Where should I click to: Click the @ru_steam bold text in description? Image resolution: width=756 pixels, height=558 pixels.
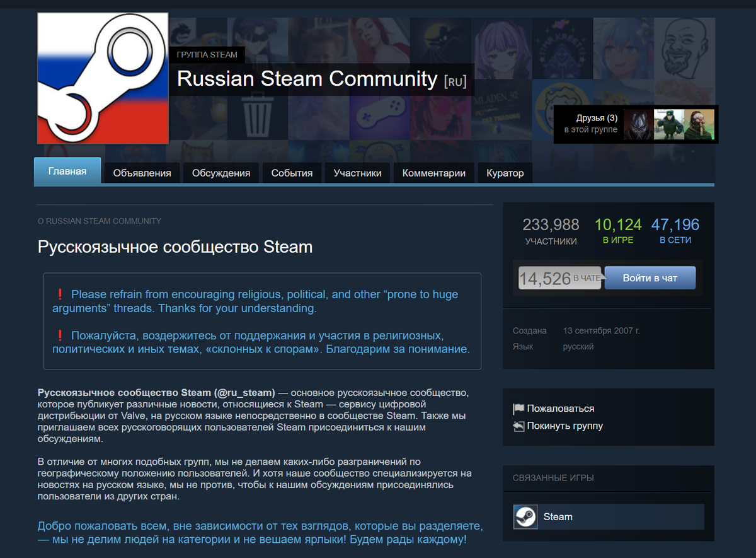coord(244,393)
